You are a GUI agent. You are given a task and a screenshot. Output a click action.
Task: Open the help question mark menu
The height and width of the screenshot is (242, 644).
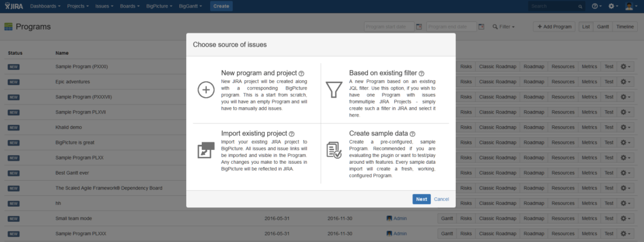(597, 6)
